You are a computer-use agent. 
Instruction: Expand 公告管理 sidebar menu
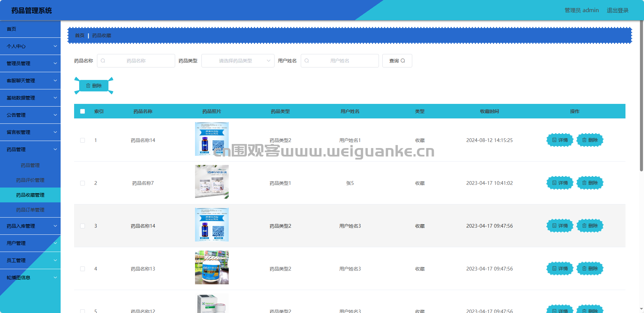[30, 115]
